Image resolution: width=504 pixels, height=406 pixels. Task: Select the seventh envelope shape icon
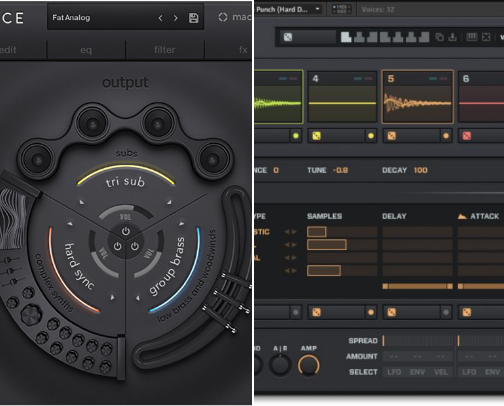[424, 37]
